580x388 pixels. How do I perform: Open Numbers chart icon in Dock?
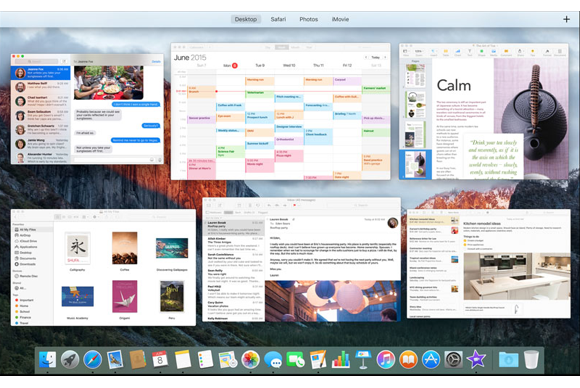pos(341,360)
